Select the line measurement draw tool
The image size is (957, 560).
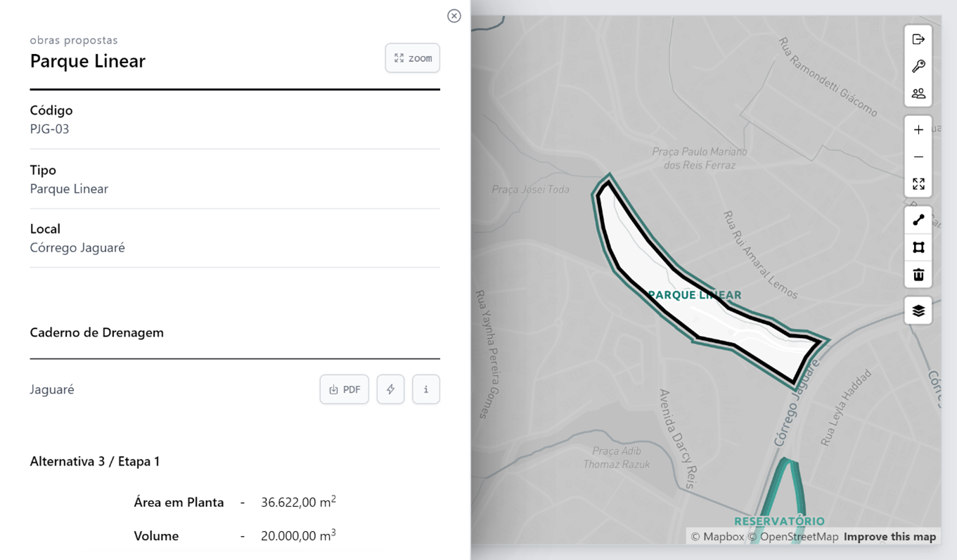pyautogui.click(x=918, y=221)
